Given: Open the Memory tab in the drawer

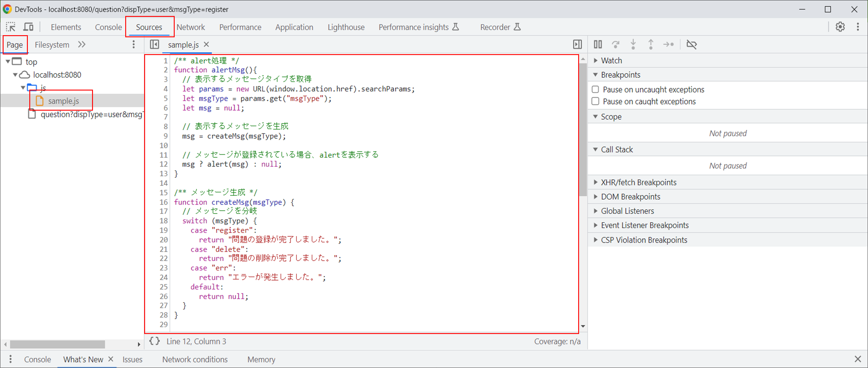Looking at the screenshot, I should 261,359.
